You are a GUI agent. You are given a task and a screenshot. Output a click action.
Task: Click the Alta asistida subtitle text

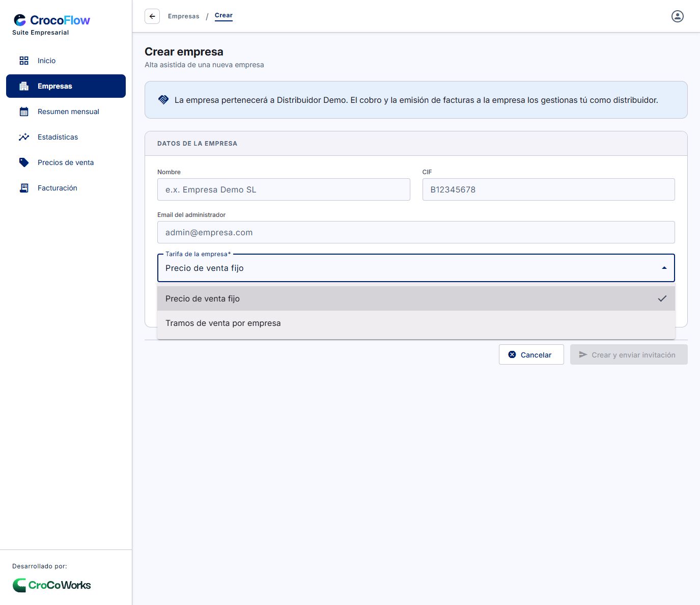click(x=204, y=65)
